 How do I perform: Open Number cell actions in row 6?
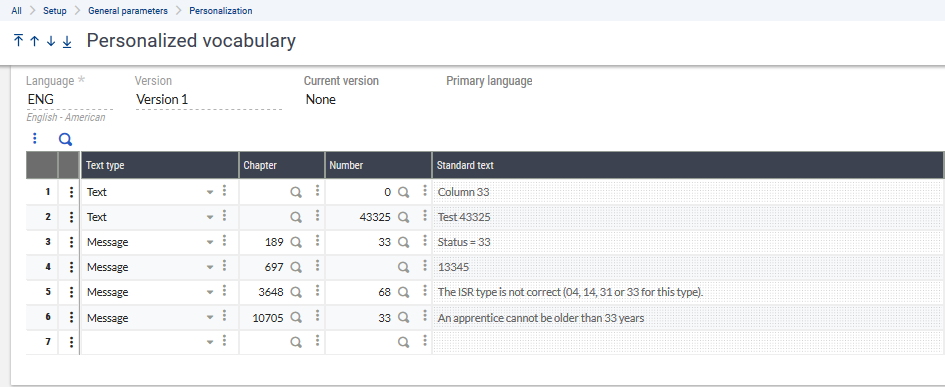pos(424,316)
